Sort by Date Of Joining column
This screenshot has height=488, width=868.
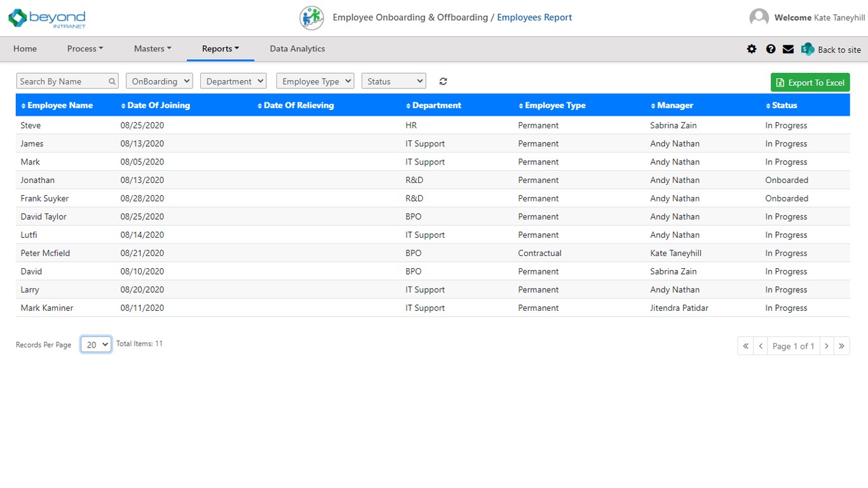click(155, 105)
